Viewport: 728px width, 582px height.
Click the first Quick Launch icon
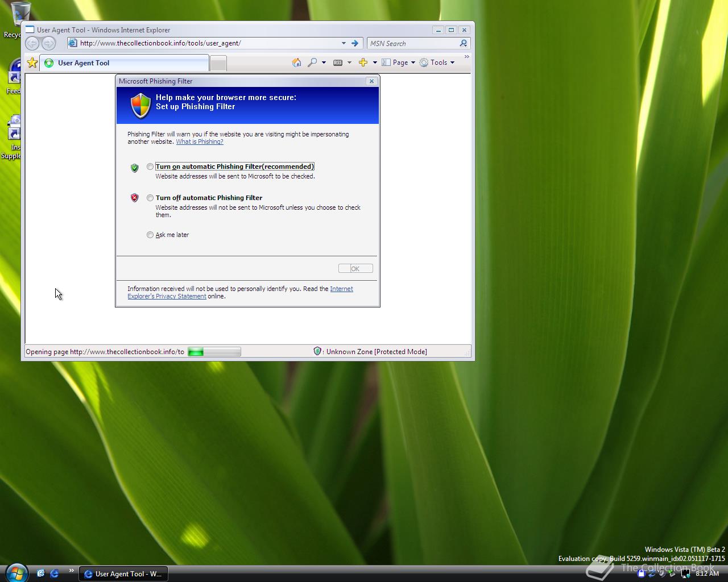(40, 573)
